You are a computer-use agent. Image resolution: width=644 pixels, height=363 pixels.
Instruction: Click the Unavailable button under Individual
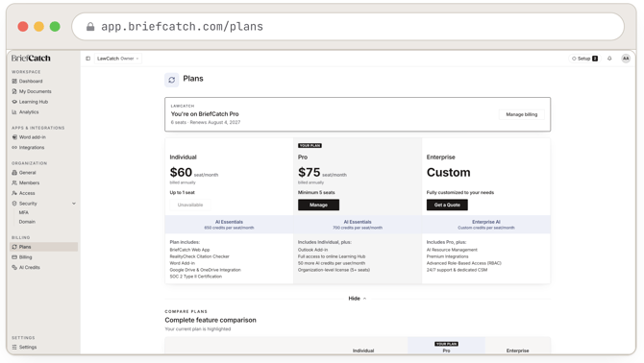click(x=190, y=205)
